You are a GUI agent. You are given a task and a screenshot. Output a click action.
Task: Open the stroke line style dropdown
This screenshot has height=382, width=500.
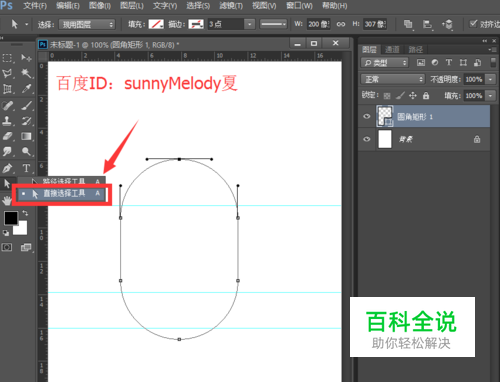click(273, 24)
